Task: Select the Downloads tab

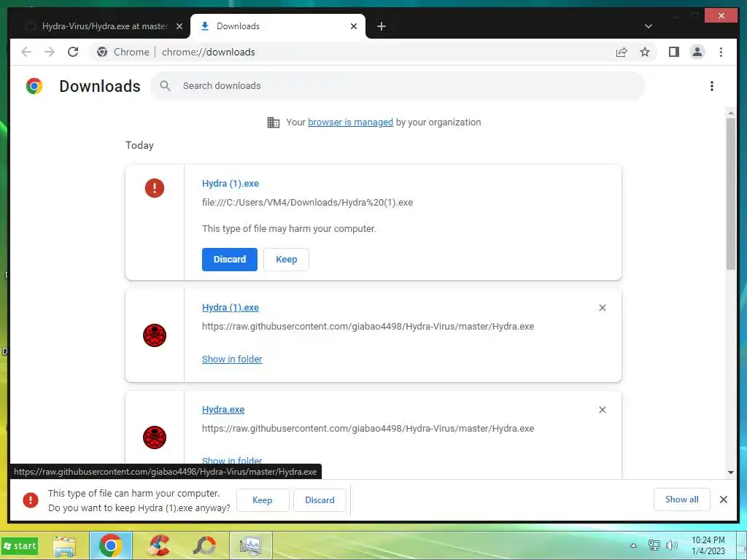Action: 277,26
